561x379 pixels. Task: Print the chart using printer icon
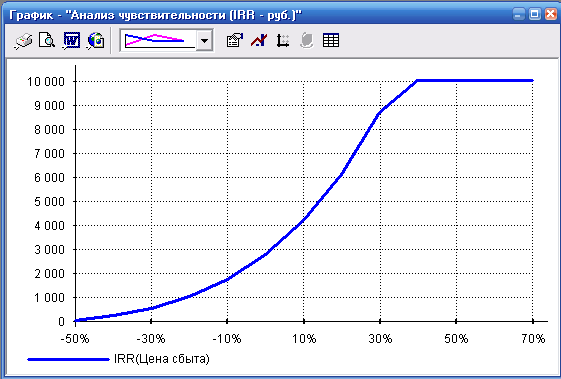(x=24, y=40)
